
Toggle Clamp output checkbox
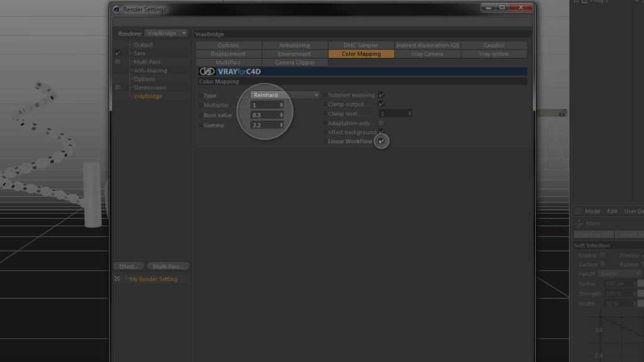pyautogui.click(x=382, y=104)
